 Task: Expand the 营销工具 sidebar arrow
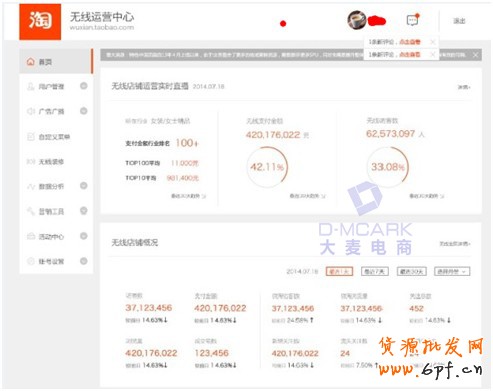click(84, 211)
